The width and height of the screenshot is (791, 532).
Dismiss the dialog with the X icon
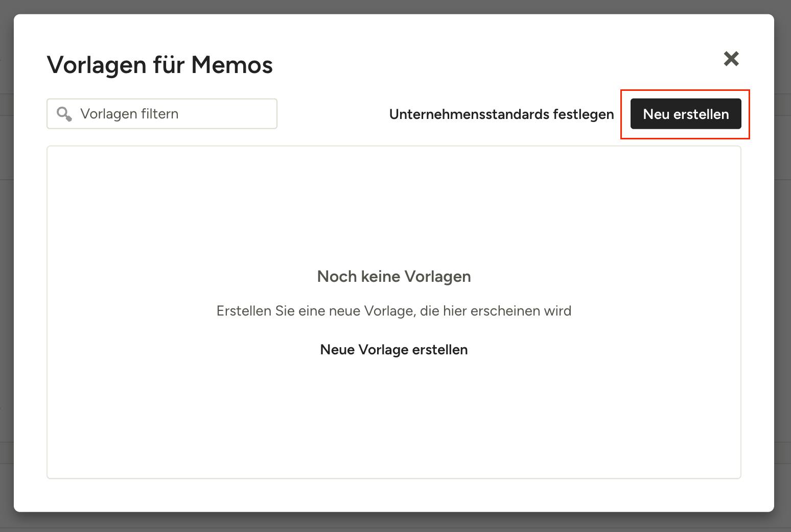(x=731, y=59)
